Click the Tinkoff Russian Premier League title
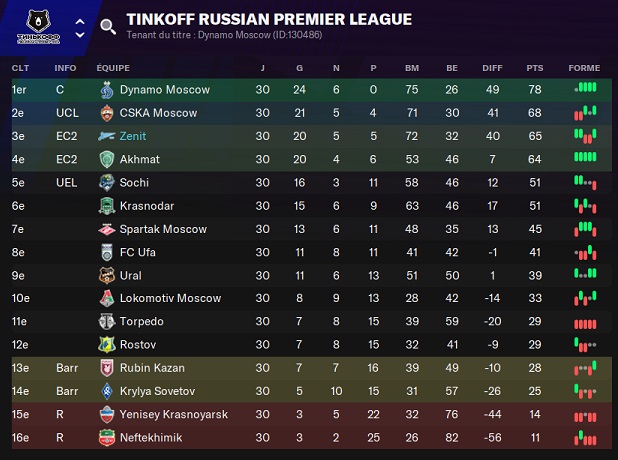The width and height of the screenshot is (618, 460). click(x=269, y=19)
